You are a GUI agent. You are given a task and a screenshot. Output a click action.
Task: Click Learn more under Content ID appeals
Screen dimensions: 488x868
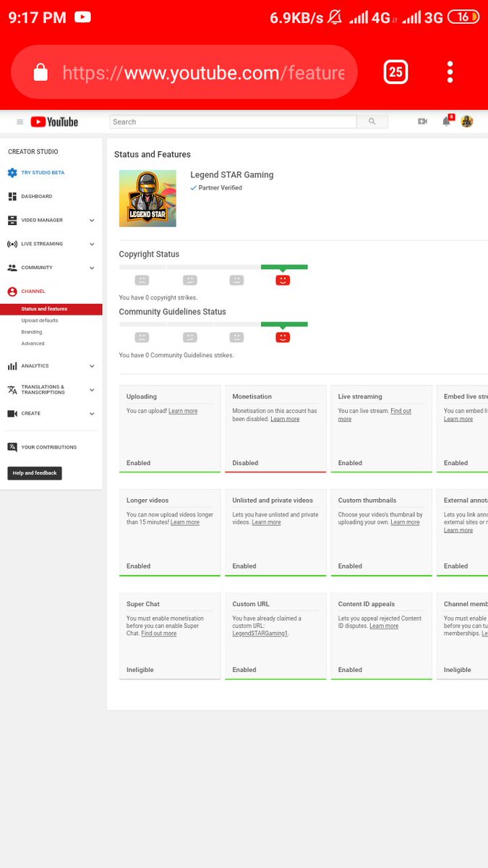(384, 626)
